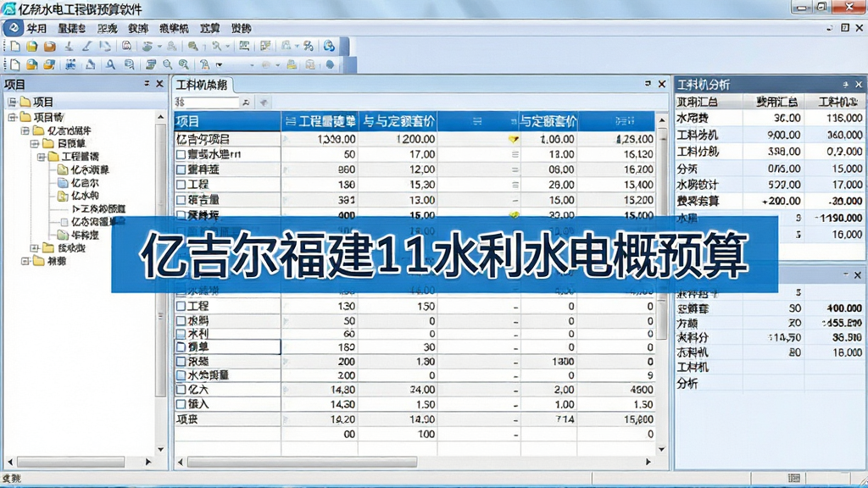Open the second menu in the menu bar

(x=71, y=28)
